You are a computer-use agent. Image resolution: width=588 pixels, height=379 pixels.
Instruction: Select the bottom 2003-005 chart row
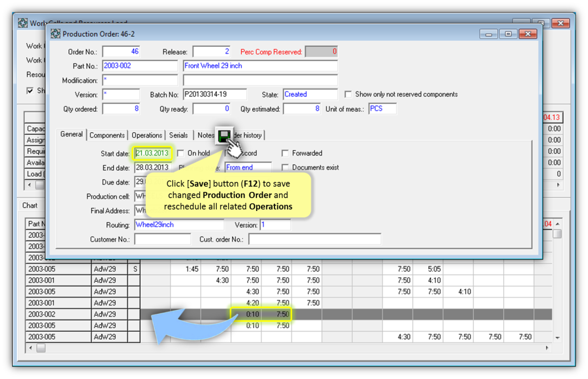click(289, 337)
